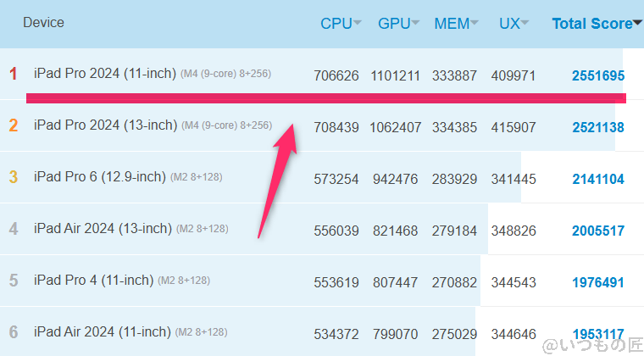Image resolution: width=644 pixels, height=356 pixels.
Task: Select CPU score 708439
Action: pyautogui.click(x=336, y=127)
